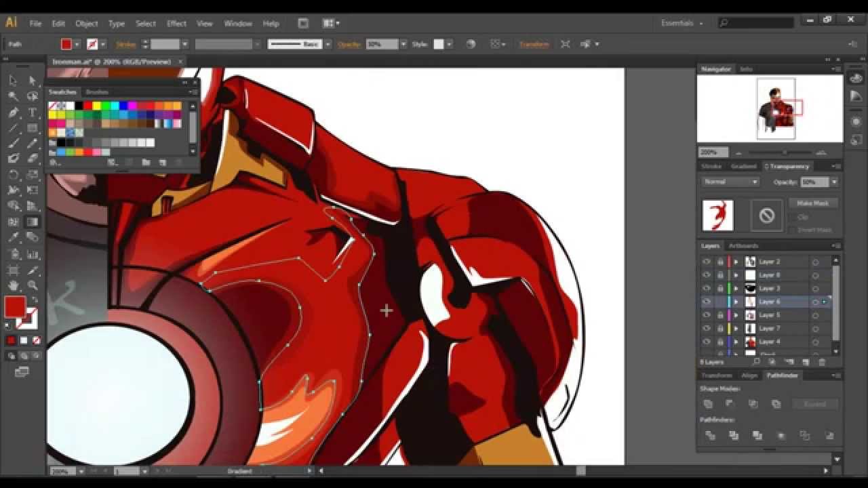Open the Opacity dropdown in the control bar

(403, 44)
